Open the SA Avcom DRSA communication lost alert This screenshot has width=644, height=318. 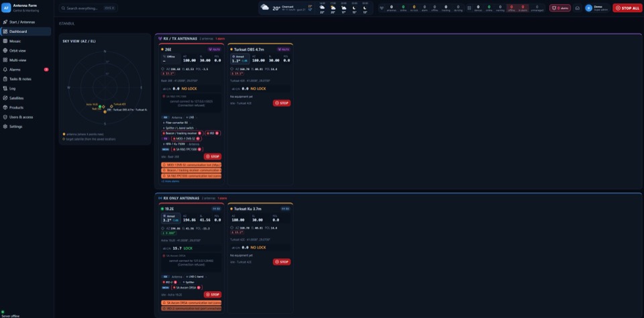[x=191, y=303]
